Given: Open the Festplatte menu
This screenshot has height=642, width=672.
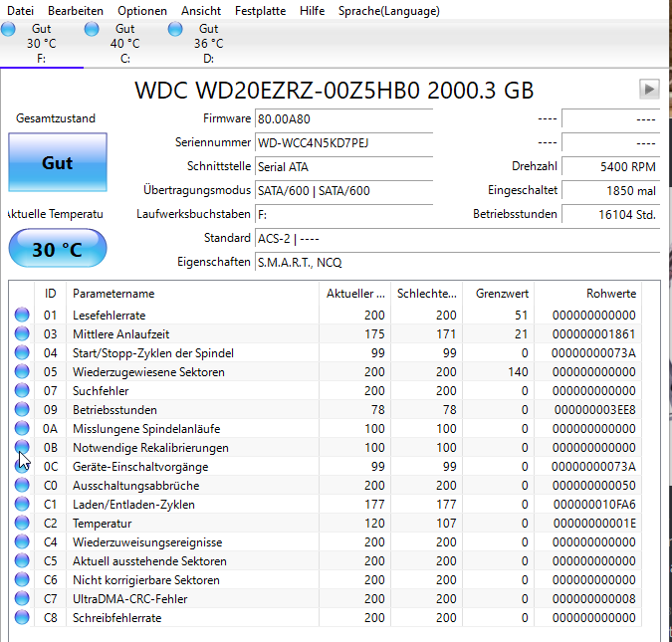Looking at the screenshot, I should click(x=260, y=11).
